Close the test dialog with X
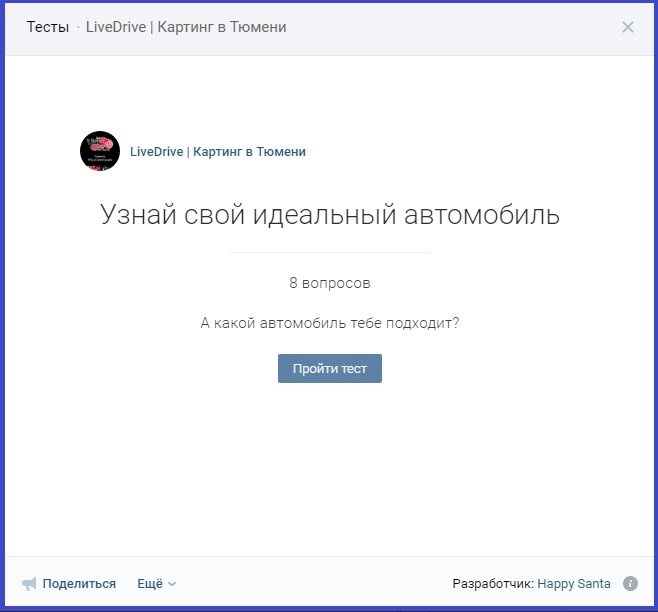 click(x=627, y=27)
